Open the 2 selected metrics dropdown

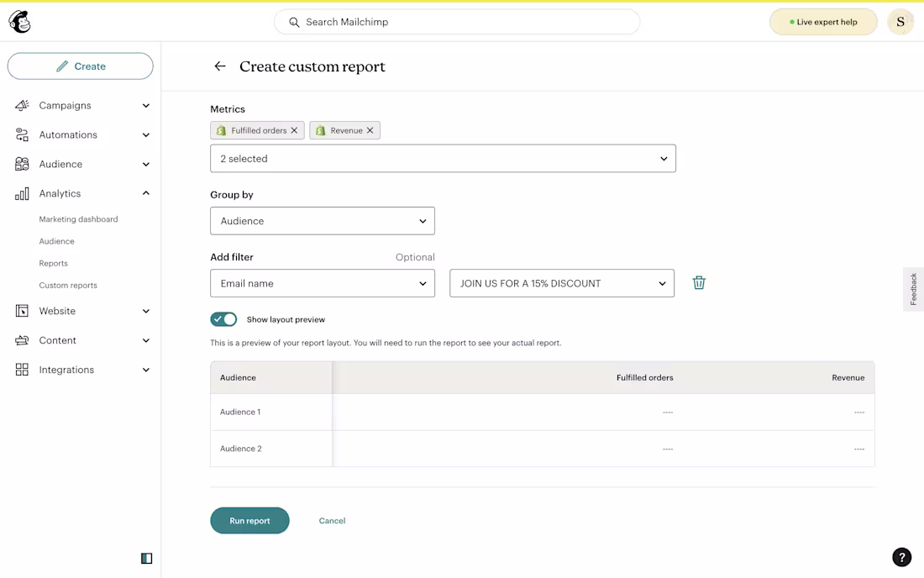[443, 158]
